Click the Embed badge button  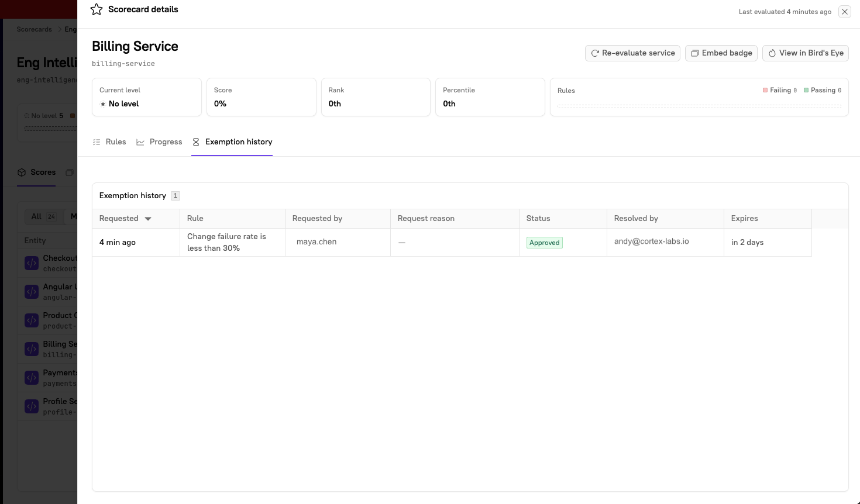pyautogui.click(x=721, y=53)
